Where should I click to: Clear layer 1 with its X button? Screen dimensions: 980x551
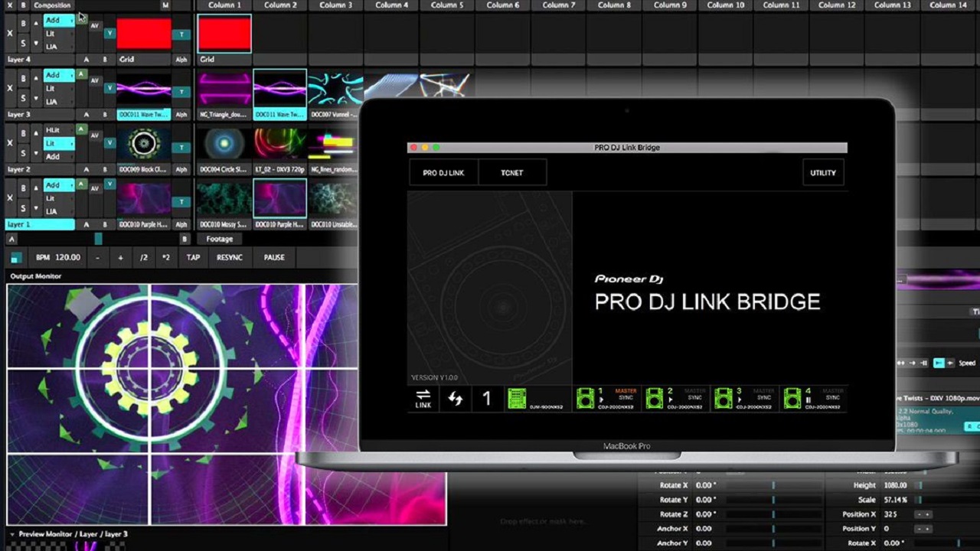tap(10, 197)
